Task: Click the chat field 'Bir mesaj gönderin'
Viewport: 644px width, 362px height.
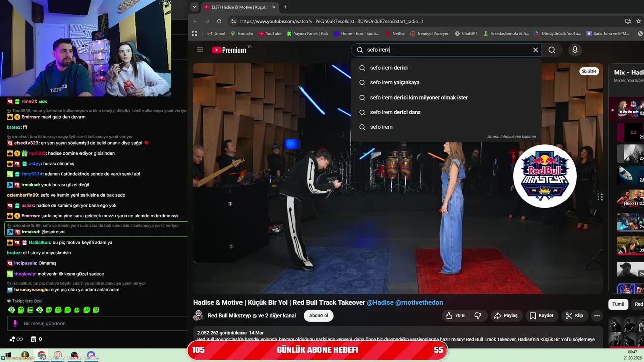Action: click(96, 323)
